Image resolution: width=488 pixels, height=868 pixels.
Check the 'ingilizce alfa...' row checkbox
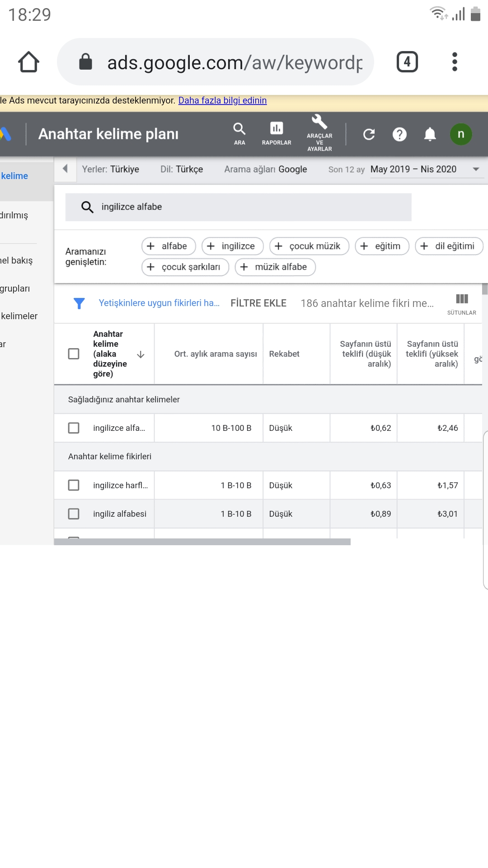pos(74,428)
